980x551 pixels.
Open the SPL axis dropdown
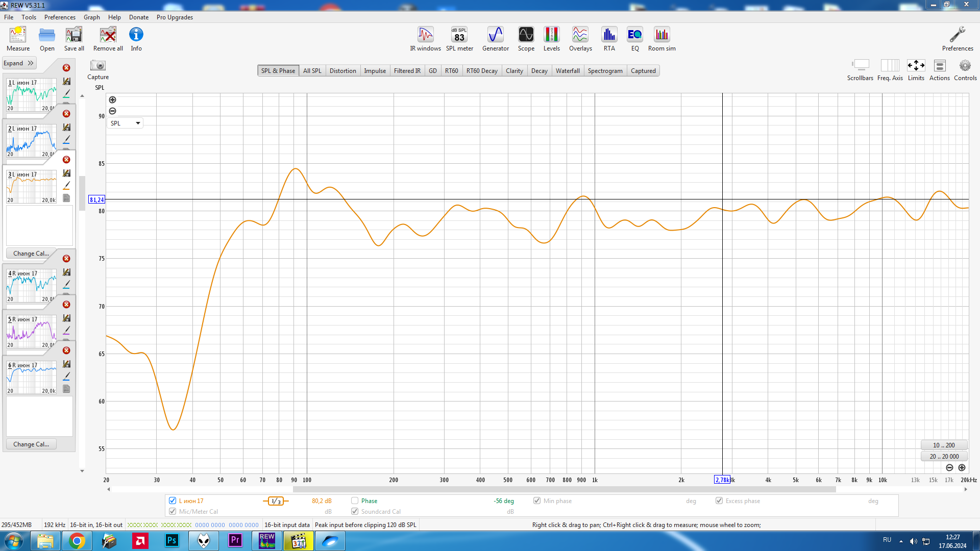coord(125,123)
